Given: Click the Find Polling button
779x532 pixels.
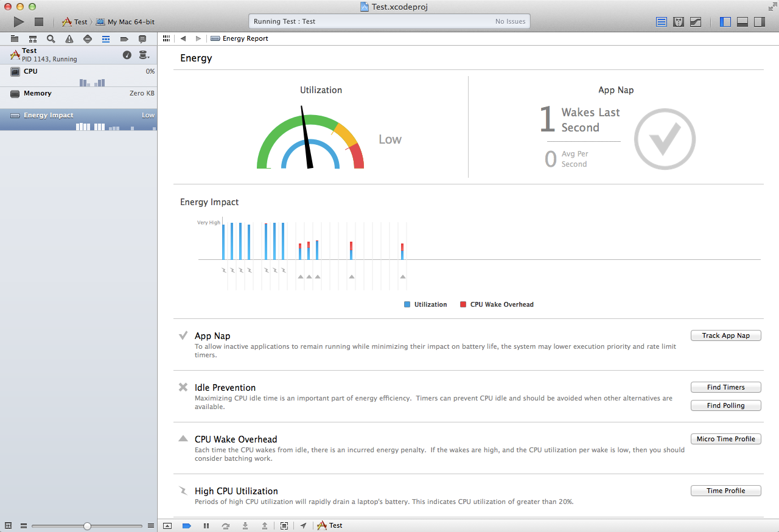Looking at the screenshot, I should (x=726, y=405).
